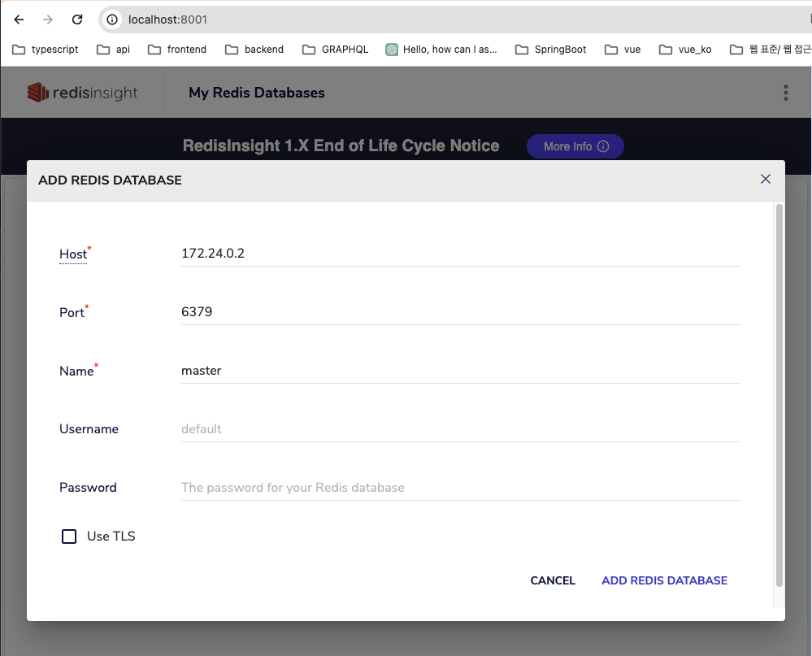Reload the page
Image resolution: width=812 pixels, height=656 pixels.
point(77,18)
